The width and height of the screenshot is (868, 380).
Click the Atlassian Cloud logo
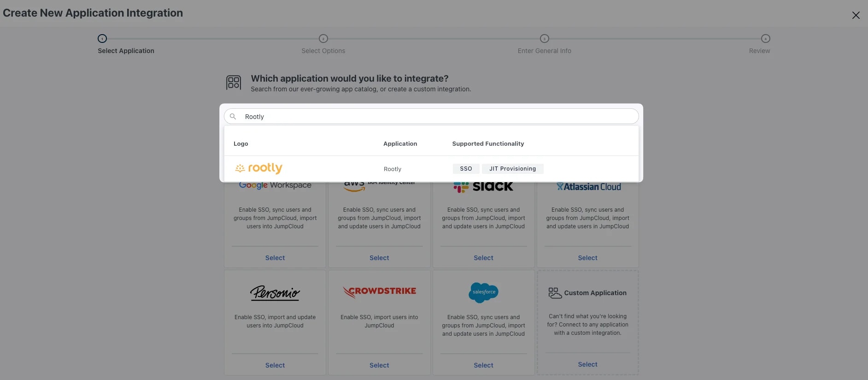coord(588,187)
